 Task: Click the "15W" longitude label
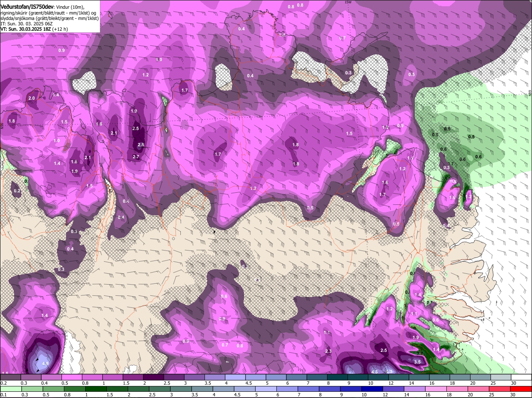348,2
